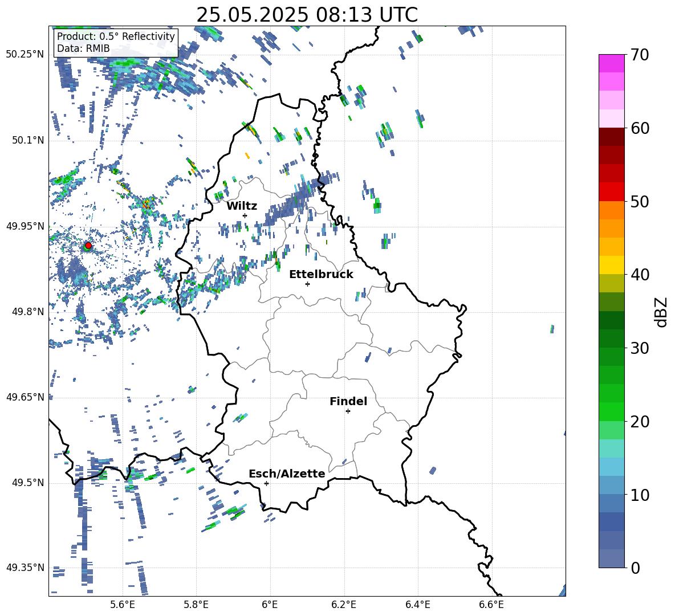Click the dark green 32-35 dBZ color band
The height and width of the screenshot is (616, 675).
tap(612, 320)
